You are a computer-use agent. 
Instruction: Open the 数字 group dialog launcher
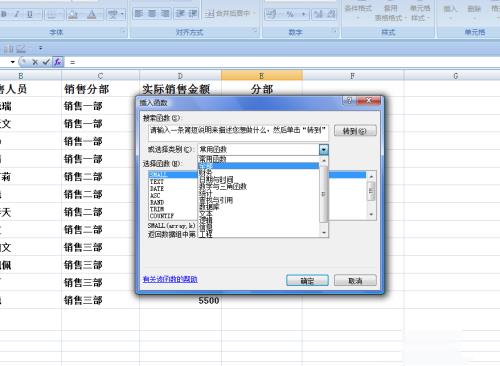click(x=334, y=31)
